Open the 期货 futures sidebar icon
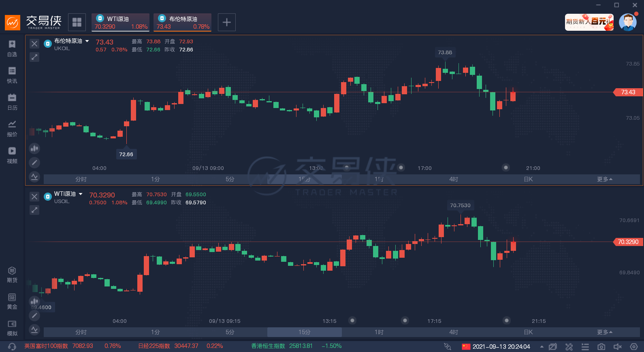644x352 pixels. coord(12,275)
